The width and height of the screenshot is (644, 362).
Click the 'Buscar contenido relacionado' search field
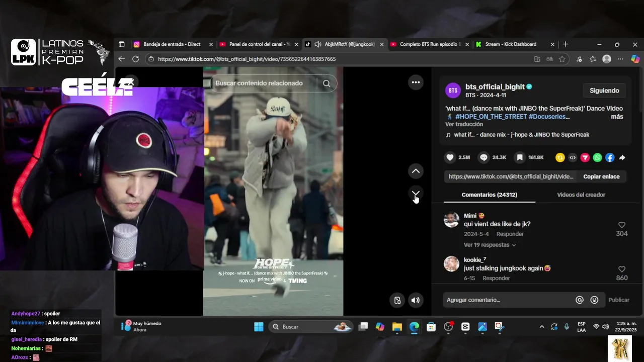click(264, 83)
